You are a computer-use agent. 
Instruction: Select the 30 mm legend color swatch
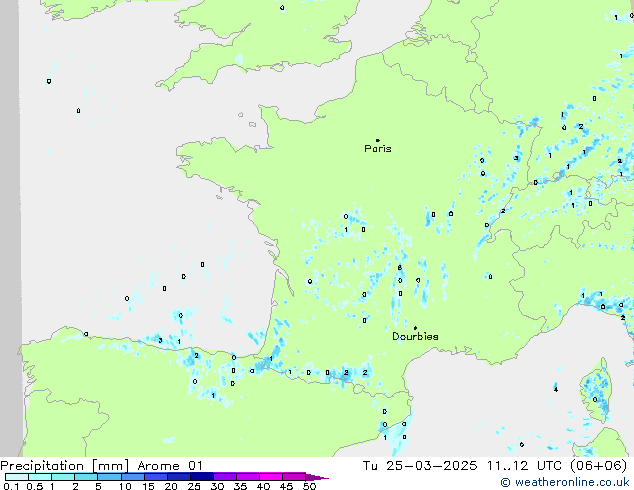pyautogui.click(x=226, y=477)
